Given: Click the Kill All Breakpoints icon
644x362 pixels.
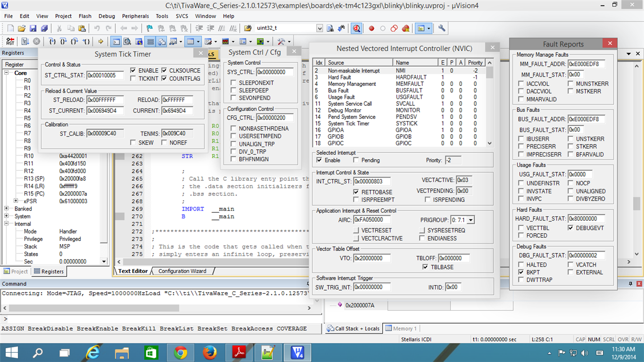Looking at the screenshot, I should (405, 28).
